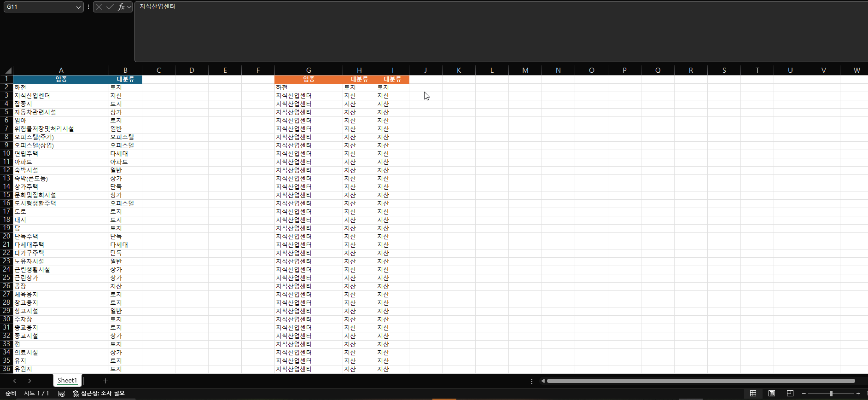Open Insert Function with the fx icon
This screenshot has height=400, width=868.
pos(121,7)
